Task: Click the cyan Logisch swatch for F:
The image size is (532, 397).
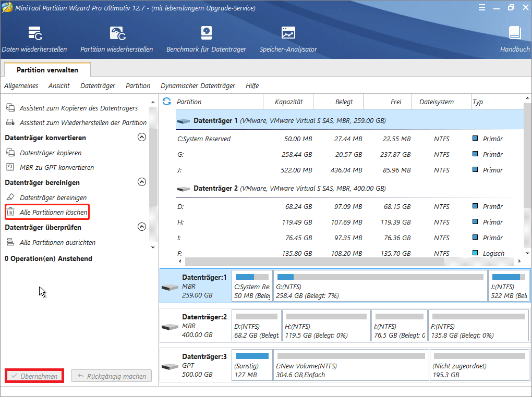Action: click(x=475, y=253)
